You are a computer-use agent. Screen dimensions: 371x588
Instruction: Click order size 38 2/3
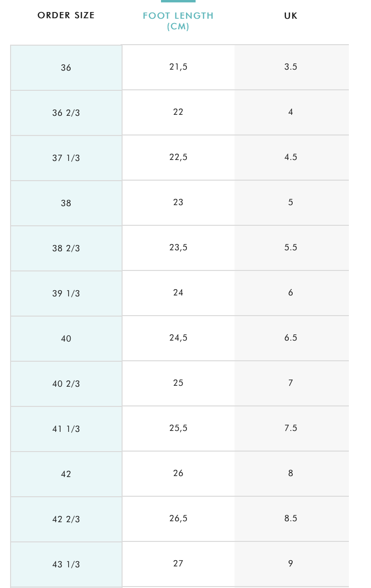point(66,248)
